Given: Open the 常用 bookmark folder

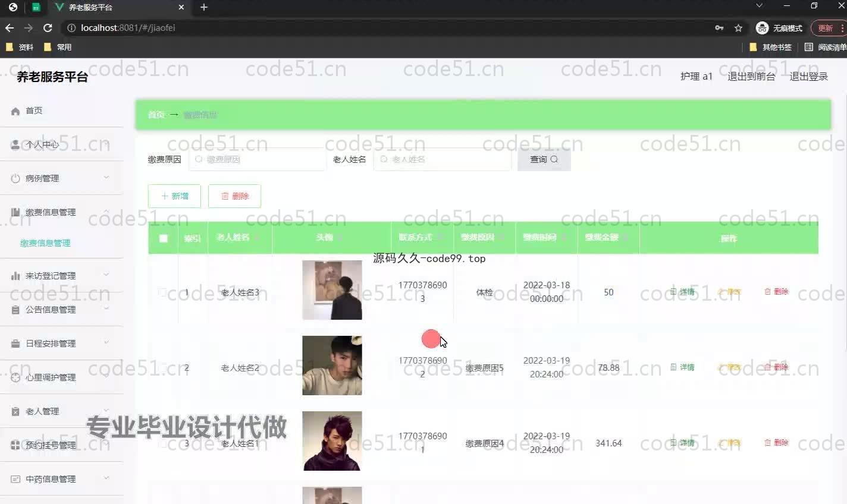Looking at the screenshot, I should [x=58, y=47].
